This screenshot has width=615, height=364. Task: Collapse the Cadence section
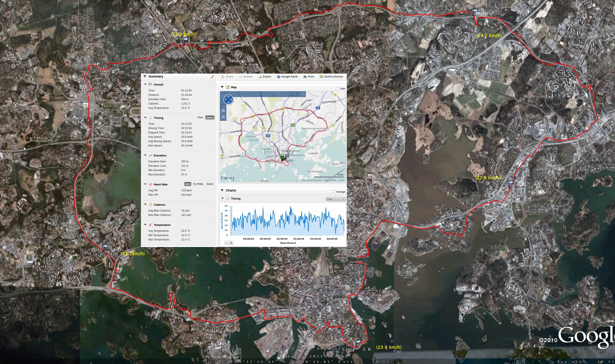[145, 204]
